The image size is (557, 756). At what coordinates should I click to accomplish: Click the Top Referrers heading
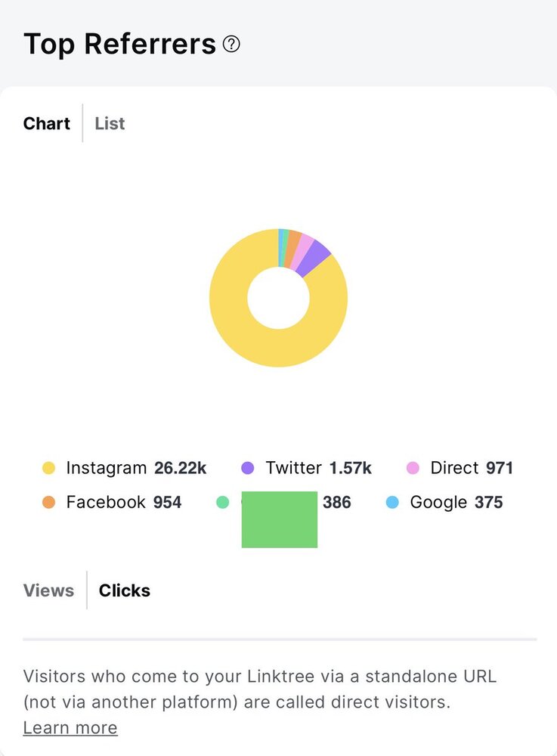coord(119,45)
